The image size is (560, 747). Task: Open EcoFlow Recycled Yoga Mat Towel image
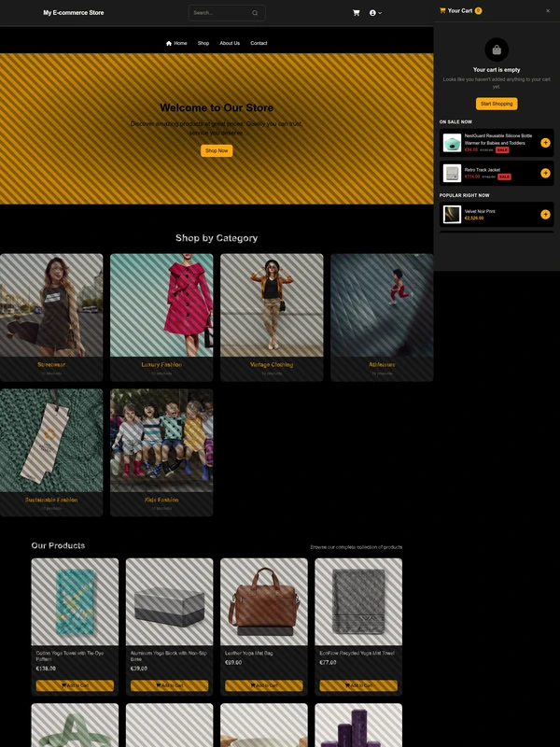(358, 602)
